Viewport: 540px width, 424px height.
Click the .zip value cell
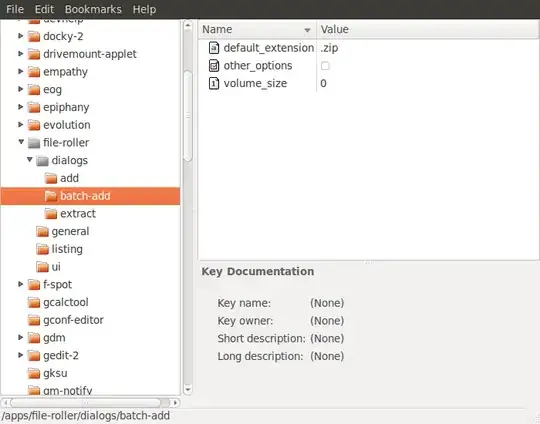coord(329,48)
